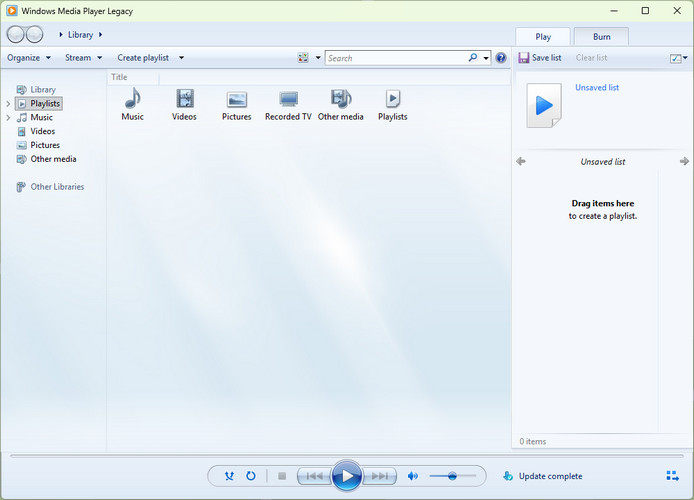Expand the Playlists tree node

(8, 104)
